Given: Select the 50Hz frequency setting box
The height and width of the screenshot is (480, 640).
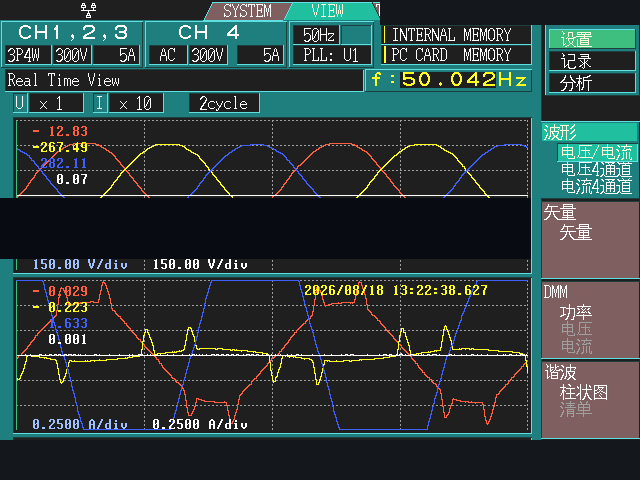Looking at the screenshot, I should pos(318,35).
